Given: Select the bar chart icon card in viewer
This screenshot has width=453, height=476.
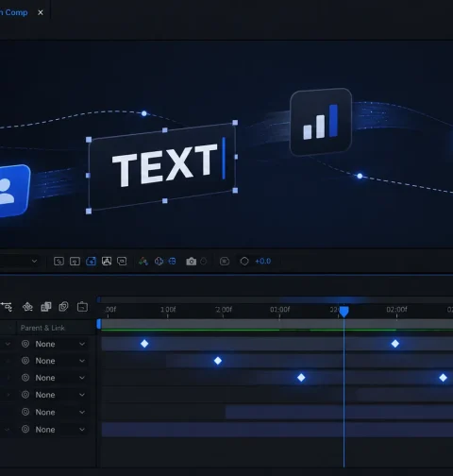Looking at the screenshot, I should click(321, 122).
